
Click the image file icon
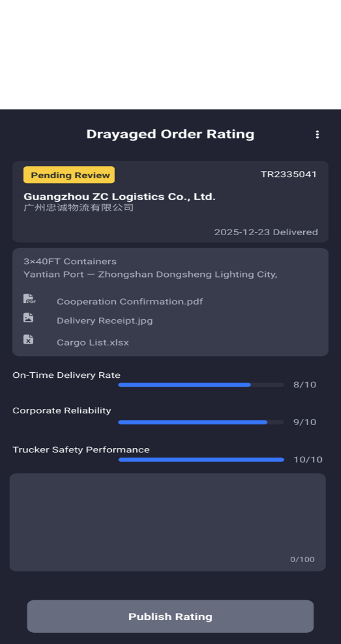click(x=28, y=317)
